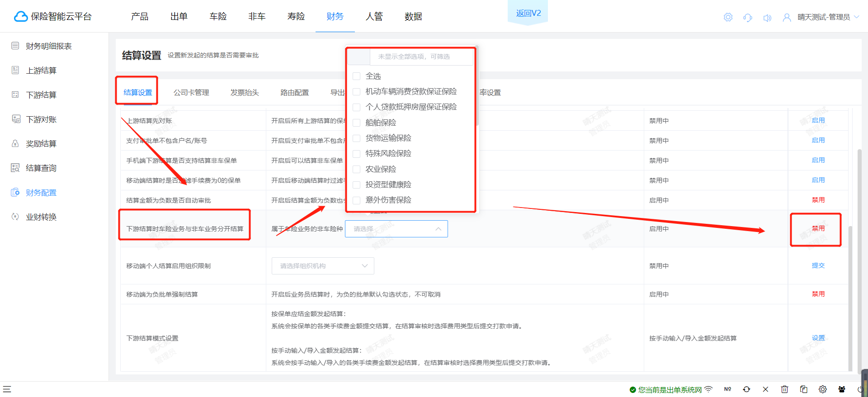Viewport: 868px width, 397px height.
Task: Collapse the 请选择 non-auto insurance dropdown
Action: 396,229
